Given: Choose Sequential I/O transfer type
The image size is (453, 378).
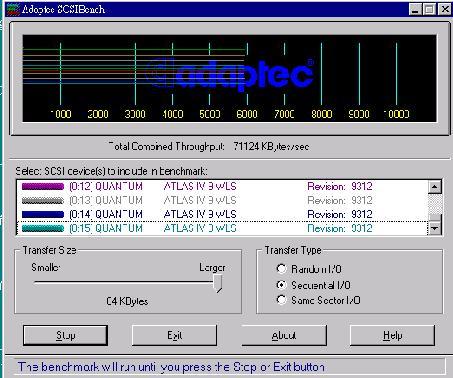Looking at the screenshot, I should click(x=281, y=285).
